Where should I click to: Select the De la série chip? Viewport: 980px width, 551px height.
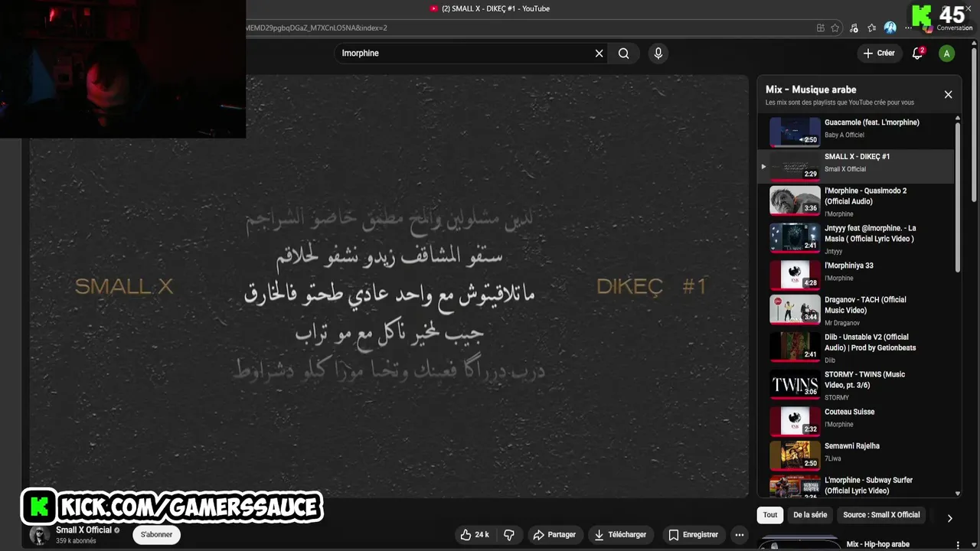tap(810, 515)
